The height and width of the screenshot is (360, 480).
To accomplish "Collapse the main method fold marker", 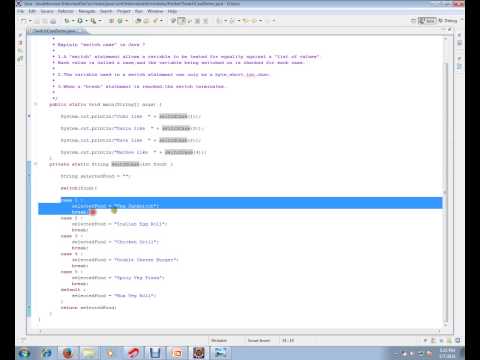I will [36, 104].
